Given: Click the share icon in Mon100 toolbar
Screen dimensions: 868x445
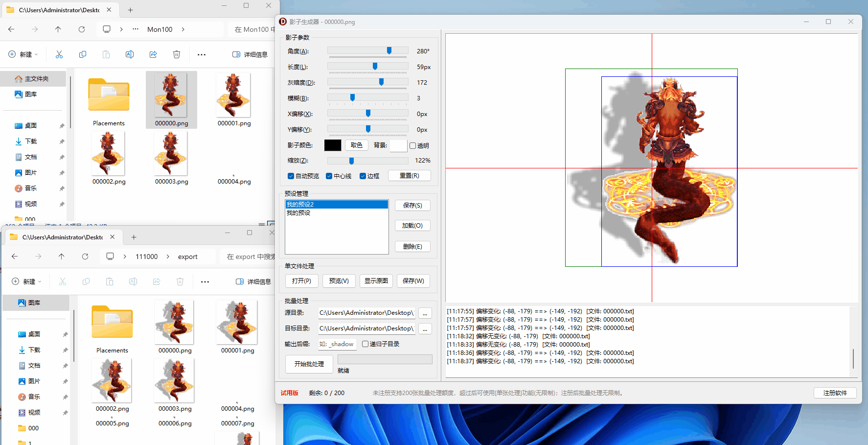Looking at the screenshot, I should (x=153, y=54).
